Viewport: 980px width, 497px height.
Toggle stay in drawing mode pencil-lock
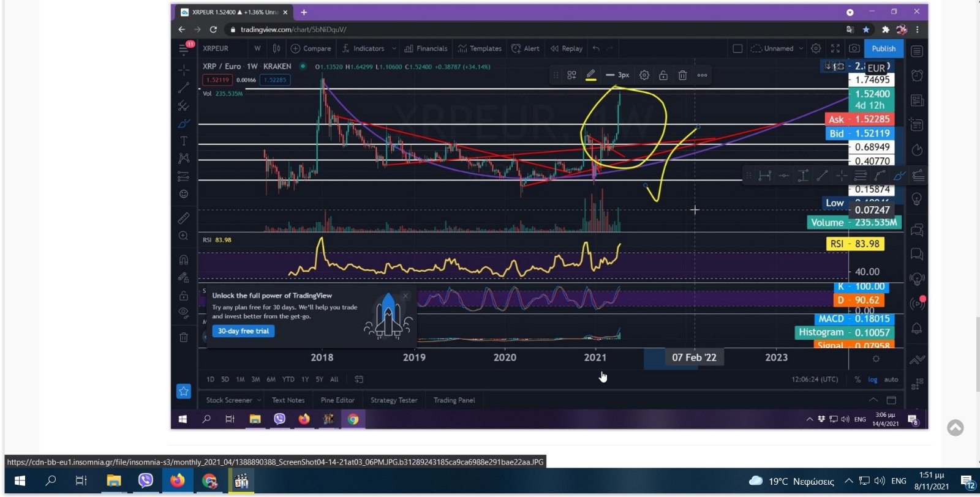[x=183, y=277]
